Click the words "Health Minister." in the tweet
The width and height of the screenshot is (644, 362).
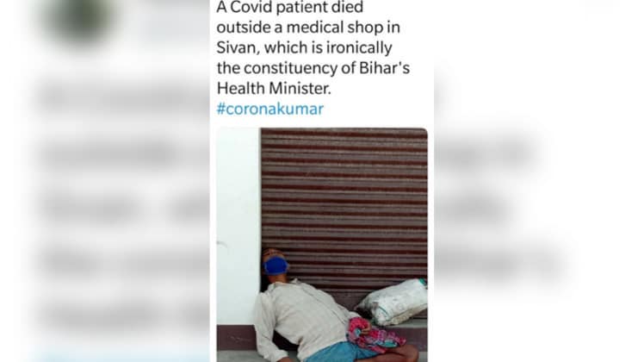pyautogui.click(x=274, y=88)
